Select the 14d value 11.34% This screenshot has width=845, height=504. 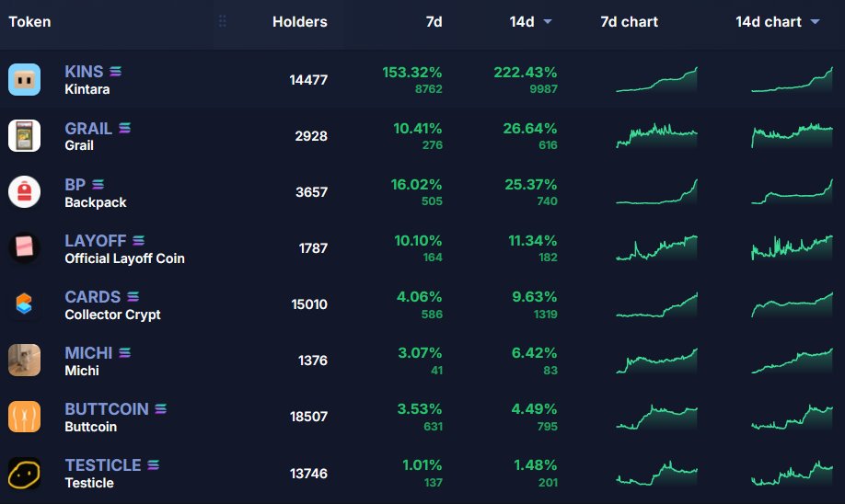click(532, 240)
